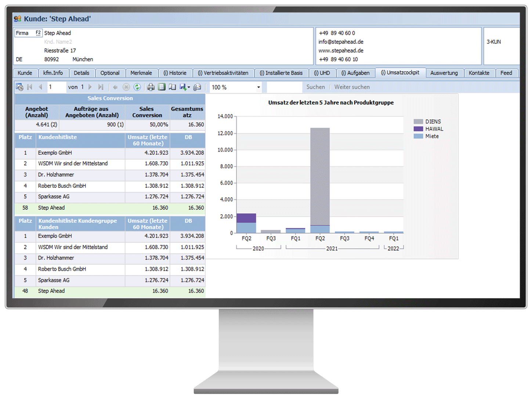Go to first report page
This screenshot has width=532, height=401.
point(30,87)
